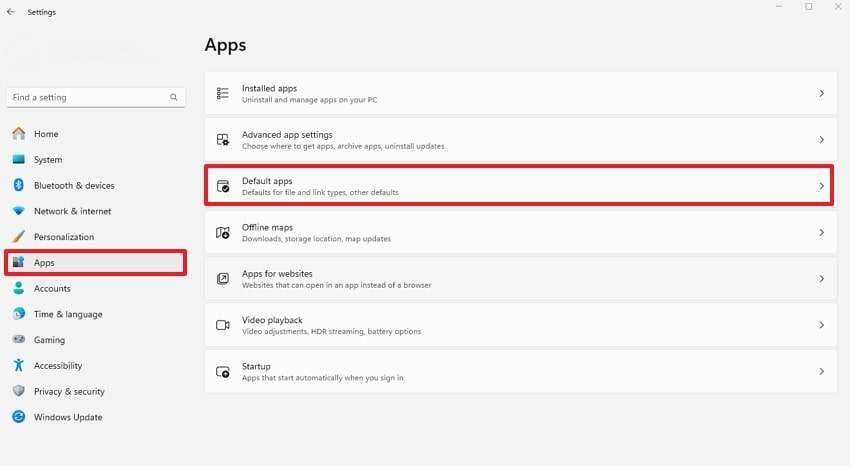Click the Apps for websites chevron
Viewport: 850px width, 466px height.
[x=822, y=279]
